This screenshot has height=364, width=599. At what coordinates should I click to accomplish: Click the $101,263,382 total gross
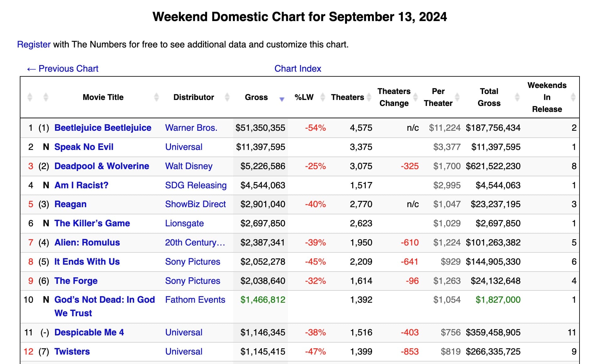coord(493,242)
